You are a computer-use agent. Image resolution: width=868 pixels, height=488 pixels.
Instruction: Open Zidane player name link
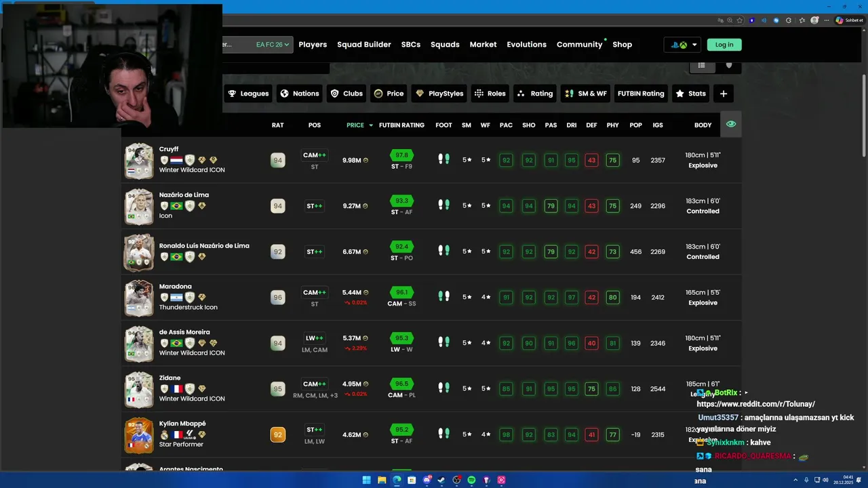point(170,378)
